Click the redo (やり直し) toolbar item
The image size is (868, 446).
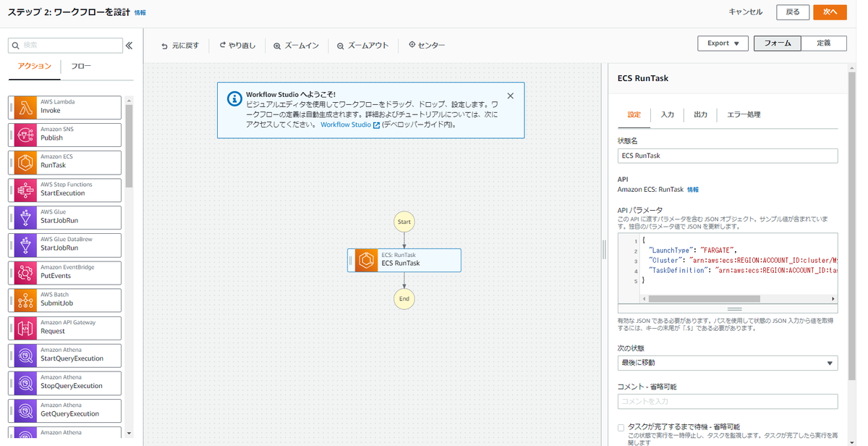[237, 46]
